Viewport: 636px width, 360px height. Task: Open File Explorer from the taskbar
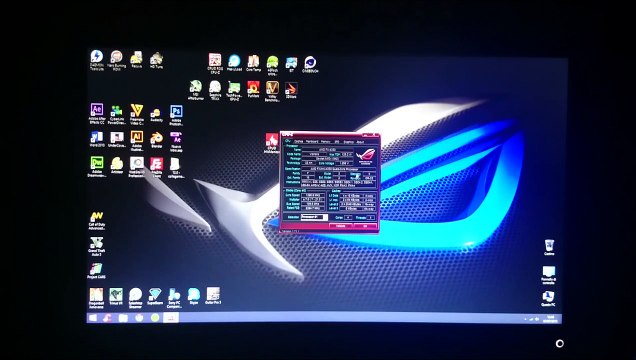(123, 318)
